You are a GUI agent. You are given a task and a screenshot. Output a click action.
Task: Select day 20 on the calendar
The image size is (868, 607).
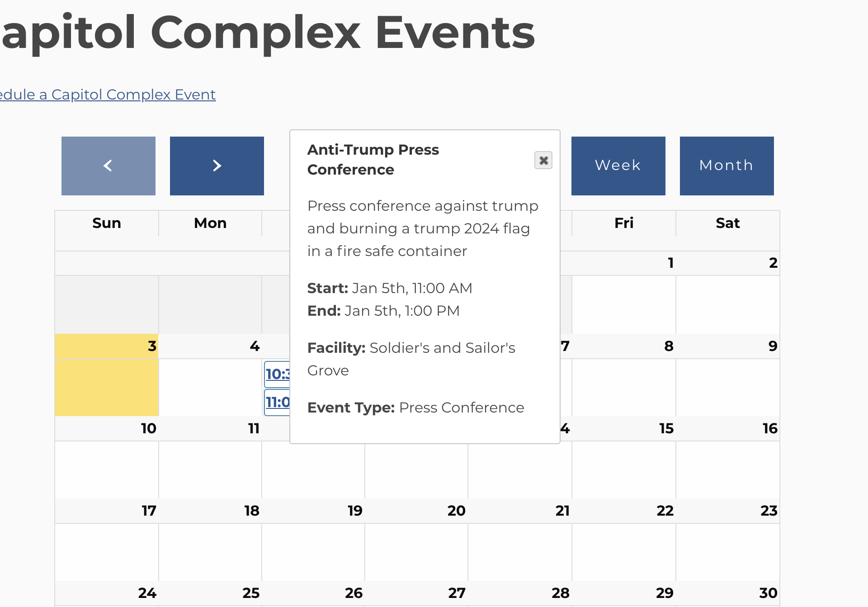[456, 511]
